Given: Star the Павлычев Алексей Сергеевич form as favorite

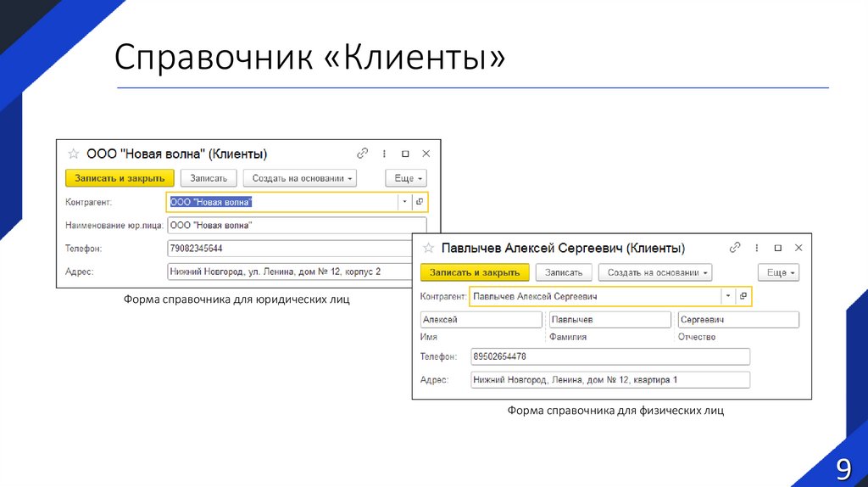Looking at the screenshot, I should pos(428,248).
